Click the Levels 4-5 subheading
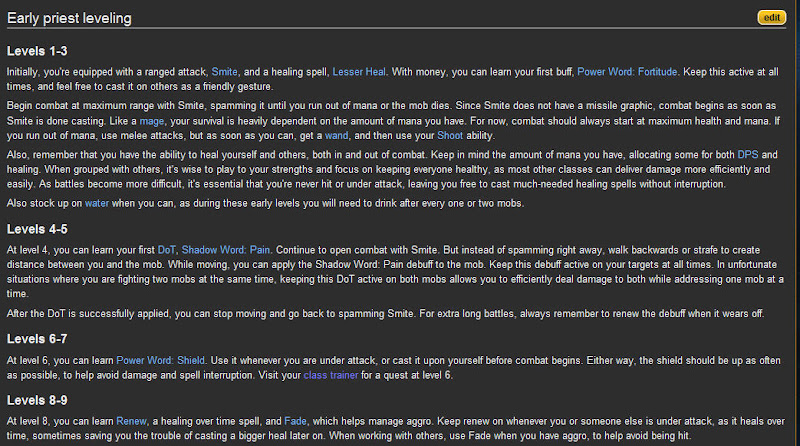 click(37, 229)
